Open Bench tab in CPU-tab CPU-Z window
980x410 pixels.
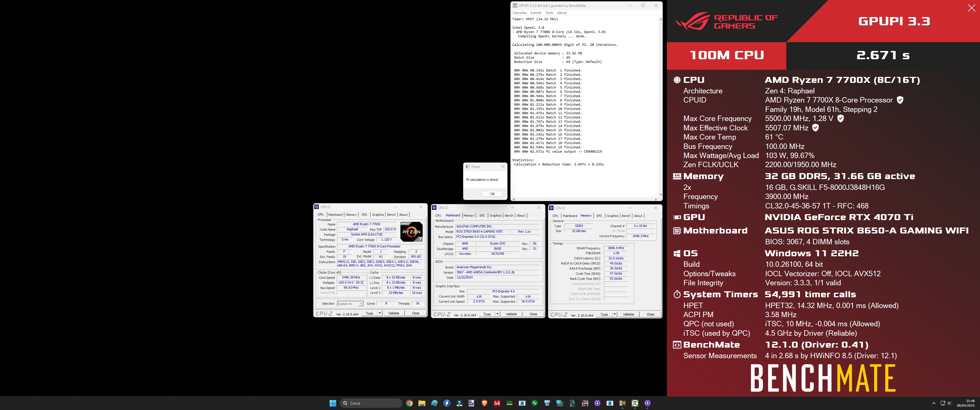391,215
